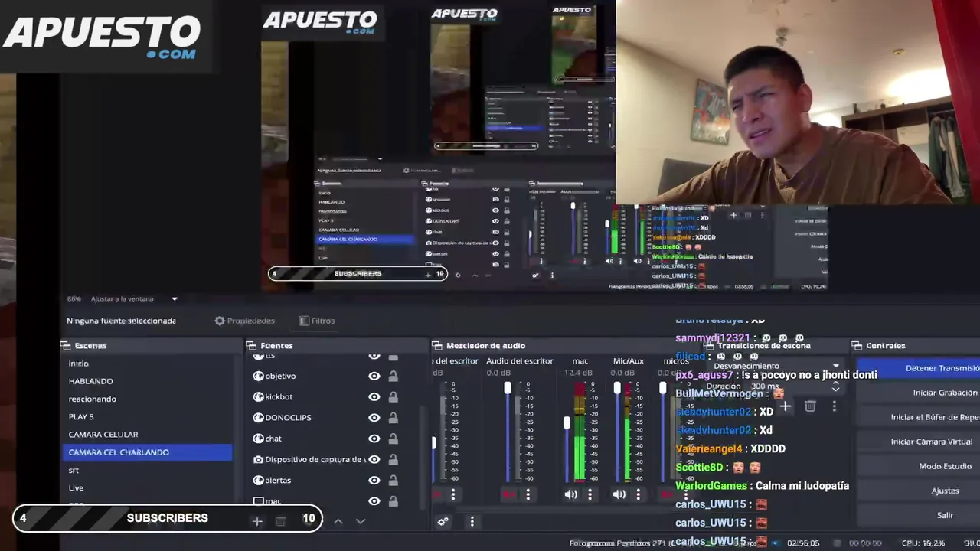Hide the kickbot source via eye icon
Screen dimensions: 980x551
point(374,396)
